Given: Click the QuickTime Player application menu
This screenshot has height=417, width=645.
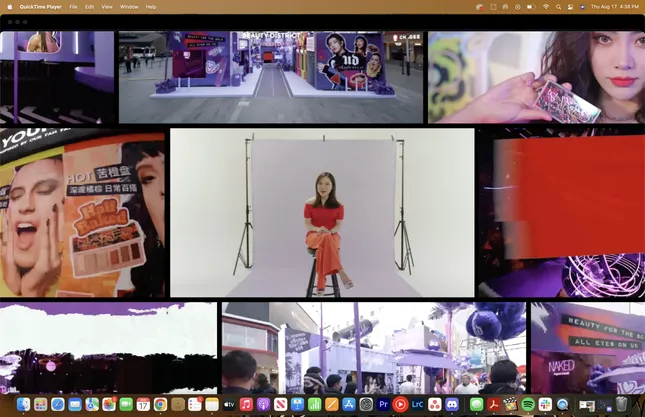Looking at the screenshot, I should tap(41, 6).
